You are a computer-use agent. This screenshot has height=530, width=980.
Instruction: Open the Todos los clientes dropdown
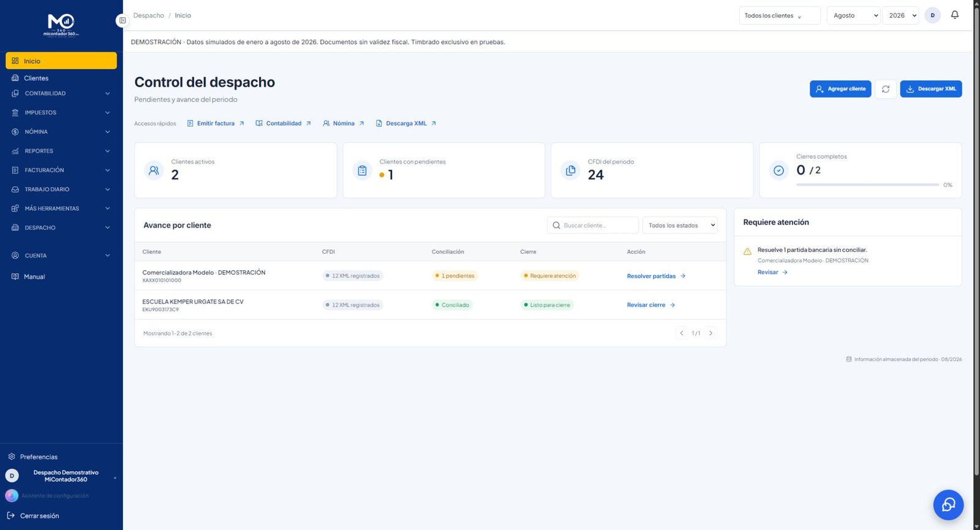coord(780,15)
